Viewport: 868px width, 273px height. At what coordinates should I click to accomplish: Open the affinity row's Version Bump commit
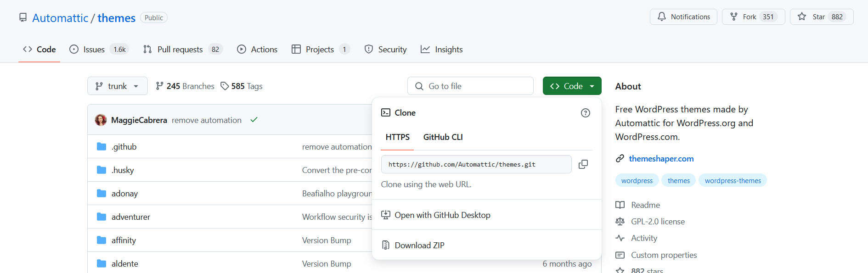click(327, 240)
